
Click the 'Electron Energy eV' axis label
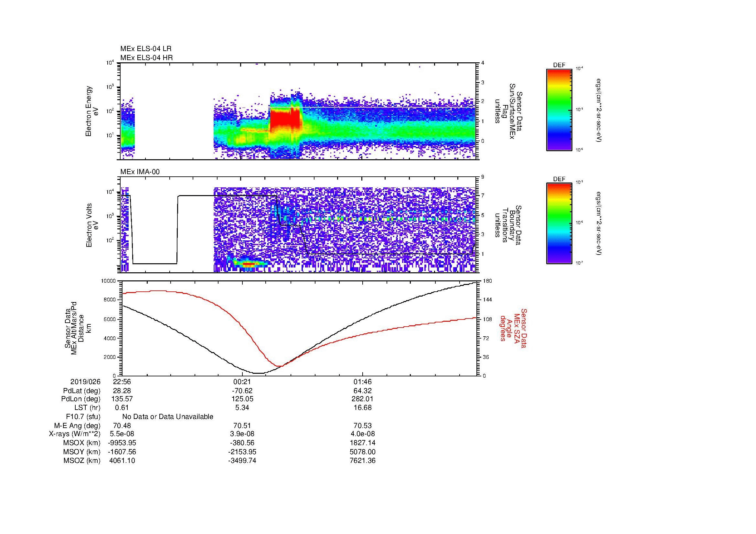pyautogui.click(x=92, y=111)
